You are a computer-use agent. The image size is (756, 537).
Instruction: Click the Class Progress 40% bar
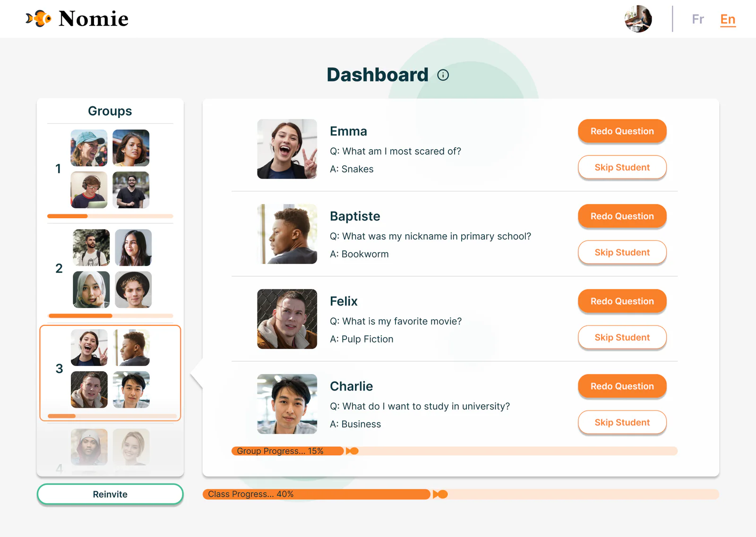[x=461, y=494]
